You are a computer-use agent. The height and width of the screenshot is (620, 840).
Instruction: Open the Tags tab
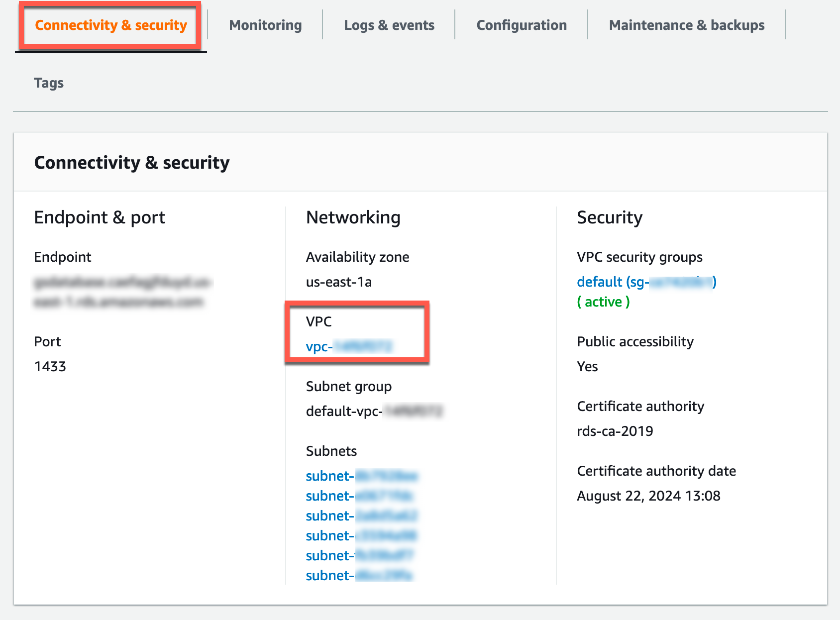tap(49, 83)
